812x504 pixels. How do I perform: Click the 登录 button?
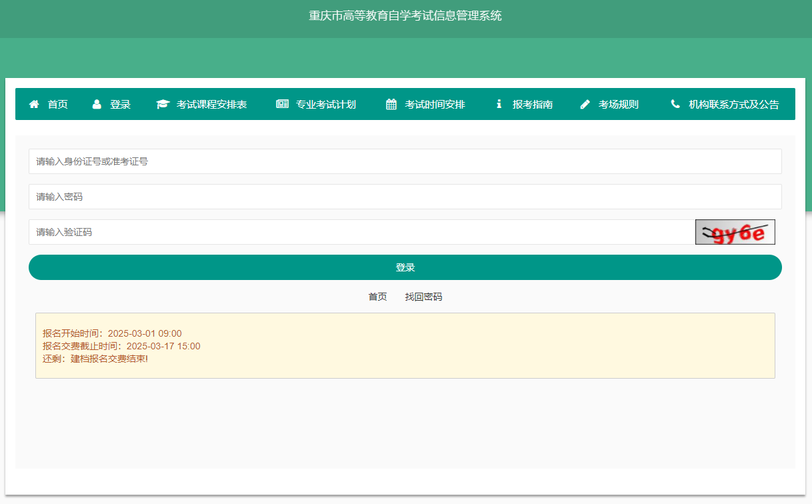click(405, 267)
